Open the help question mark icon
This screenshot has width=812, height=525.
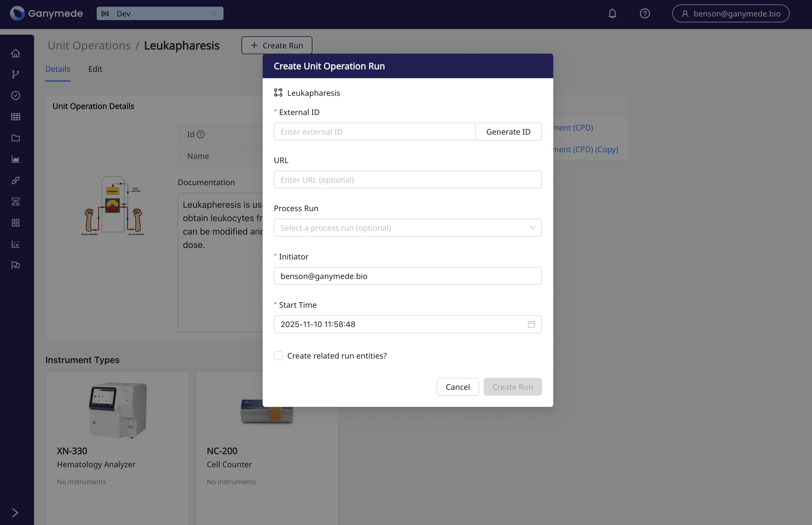click(x=645, y=14)
